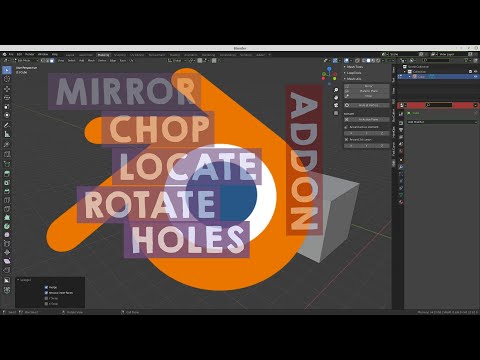Open the Edit Mode dropdown
This screenshot has width=480, height=360.
point(26,61)
